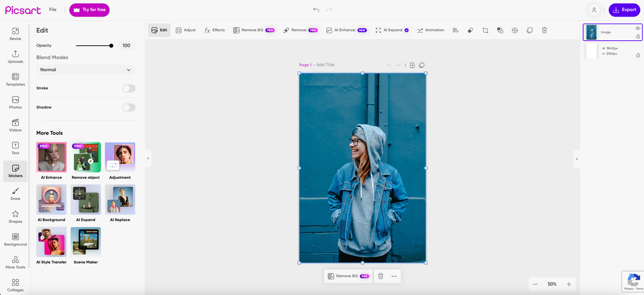Screen dimensions: 644x295
Task: Click the Opacity slider handle
Action: pos(111,46)
